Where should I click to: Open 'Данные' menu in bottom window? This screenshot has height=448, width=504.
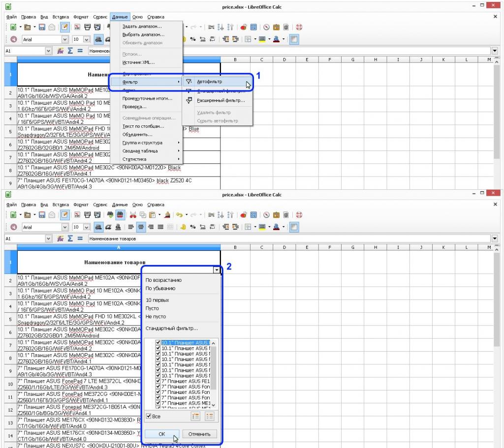(x=120, y=205)
